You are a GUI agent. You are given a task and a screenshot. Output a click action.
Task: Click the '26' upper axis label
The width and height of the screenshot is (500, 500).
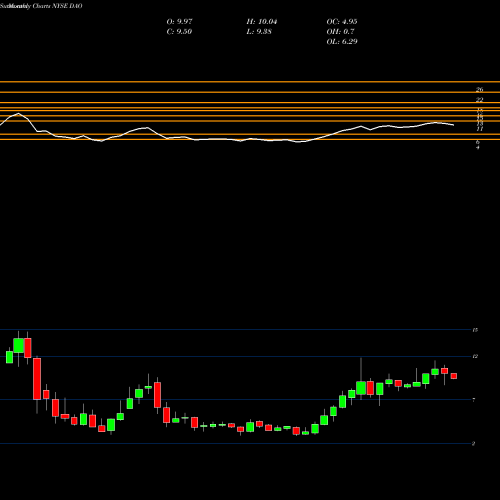pyautogui.click(x=479, y=90)
